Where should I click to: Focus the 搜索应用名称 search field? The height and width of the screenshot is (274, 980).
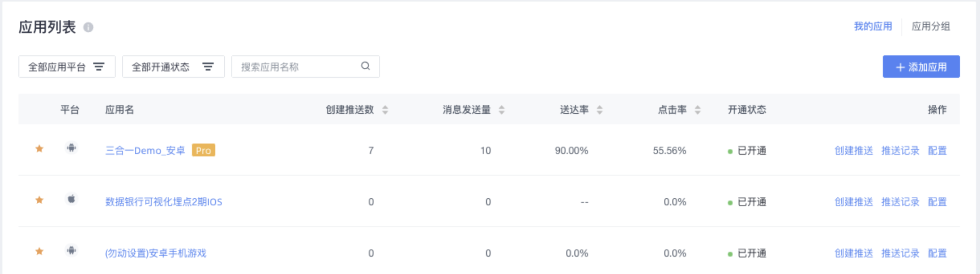pyautogui.click(x=298, y=67)
